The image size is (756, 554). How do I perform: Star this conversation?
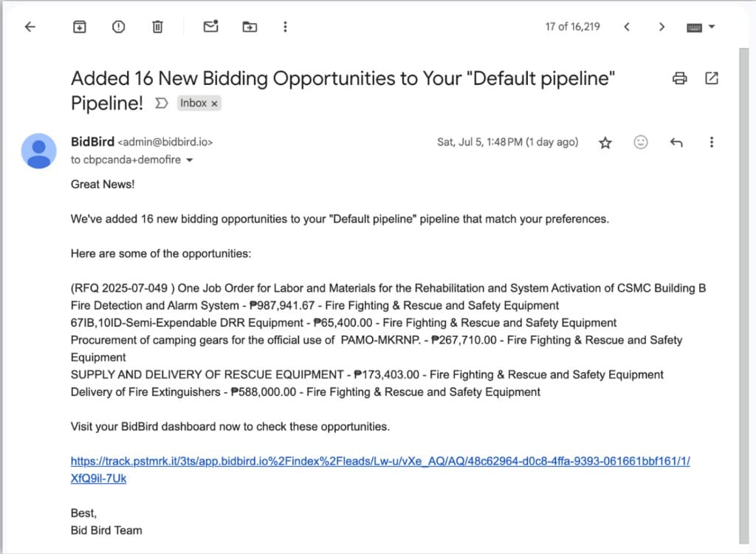tap(605, 142)
